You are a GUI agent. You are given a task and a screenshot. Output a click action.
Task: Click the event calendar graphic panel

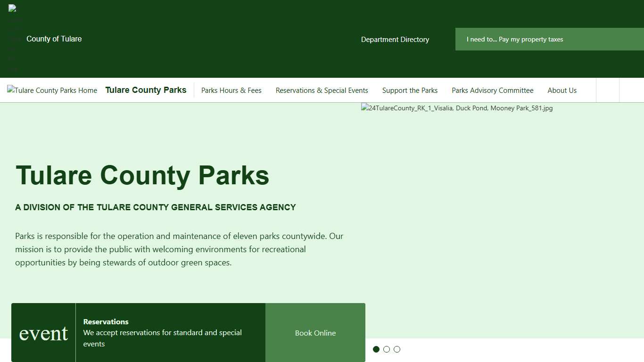click(43, 332)
